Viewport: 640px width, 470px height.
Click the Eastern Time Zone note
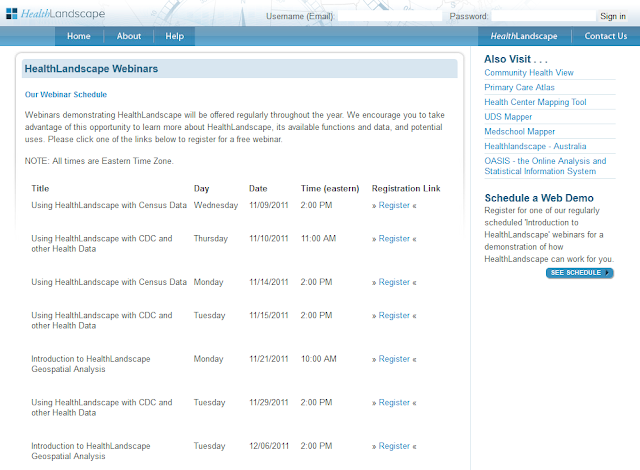[x=99, y=161]
